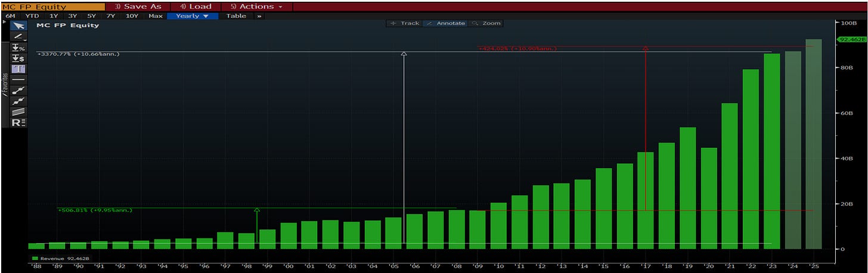Viewport: 868px width, 273px height.
Task: Click the white arrowhead of the 3370% annotation
Action: pyautogui.click(x=404, y=54)
